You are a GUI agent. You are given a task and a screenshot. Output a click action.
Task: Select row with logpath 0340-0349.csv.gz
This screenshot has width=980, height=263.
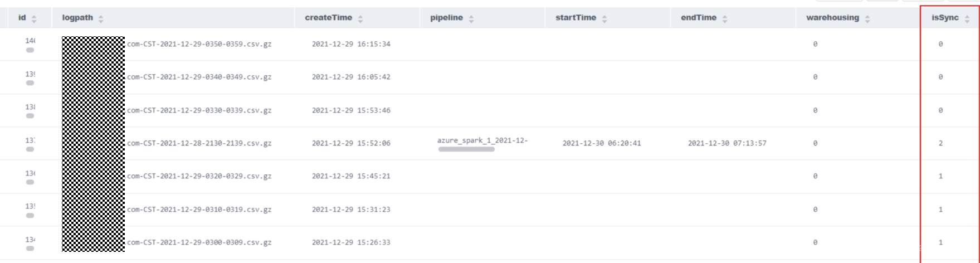[199, 77]
